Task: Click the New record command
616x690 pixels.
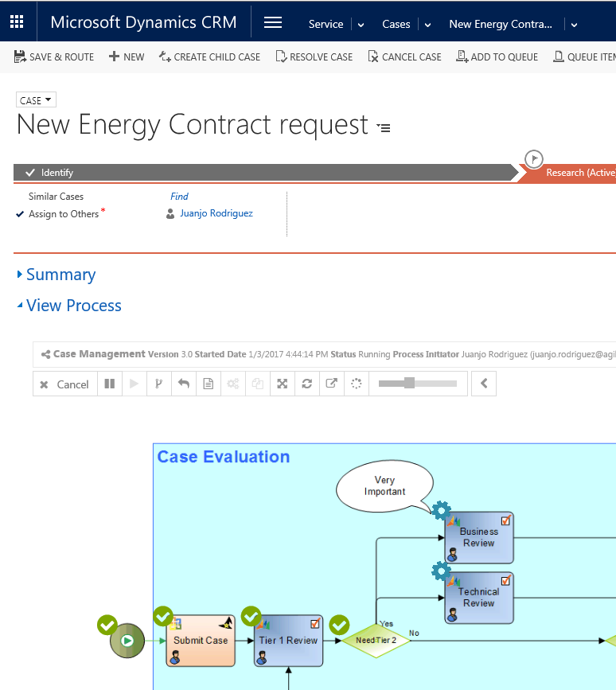Action: pyautogui.click(x=127, y=57)
